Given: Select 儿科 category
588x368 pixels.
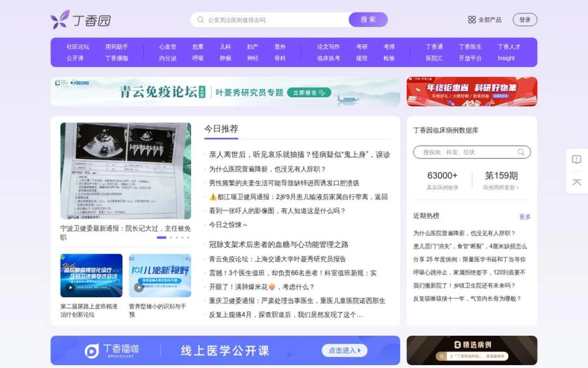Looking at the screenshot, I should 225,47.
